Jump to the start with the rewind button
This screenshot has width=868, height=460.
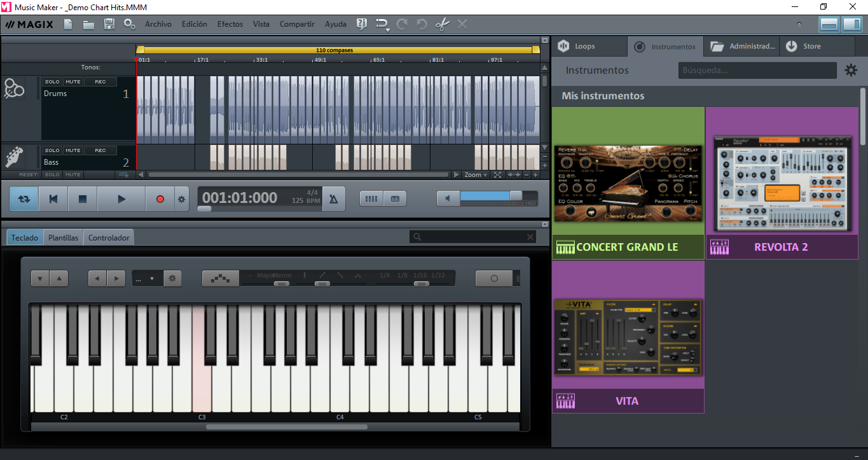(x=53, y=199)
